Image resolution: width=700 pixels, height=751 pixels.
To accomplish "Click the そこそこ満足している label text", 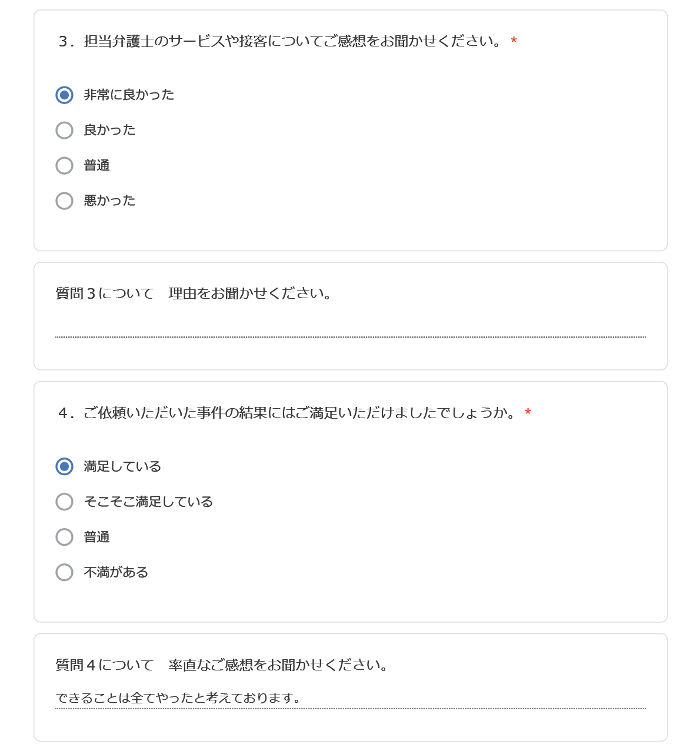I will 148,502.
